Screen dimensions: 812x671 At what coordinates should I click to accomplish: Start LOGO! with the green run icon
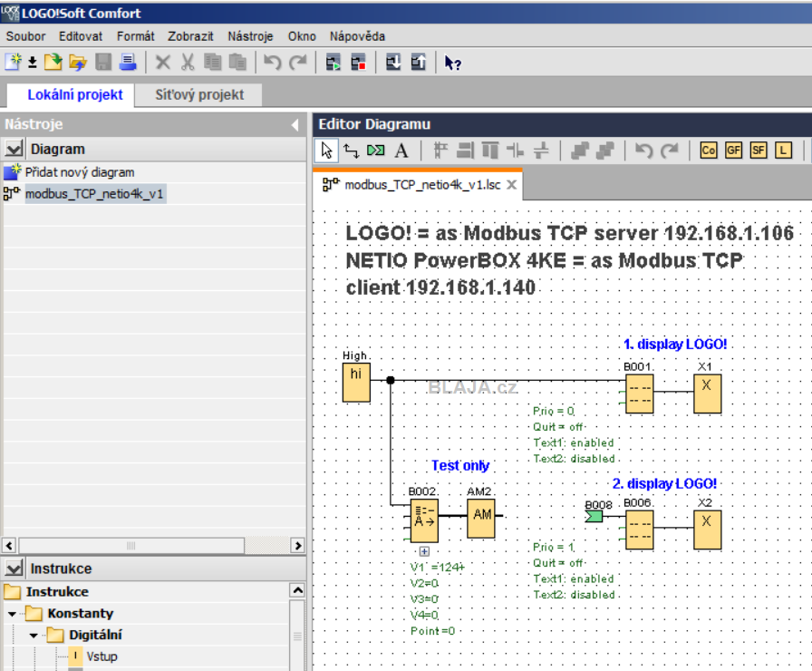pyautogui.click(x=333, y=63)
